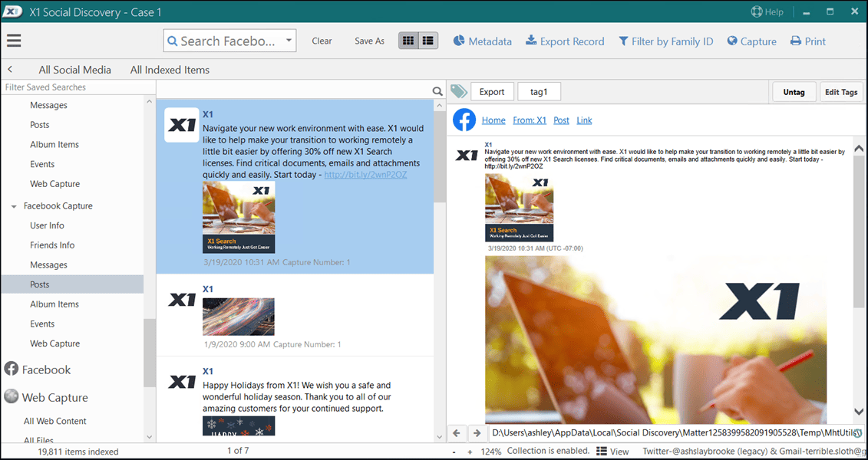Screen dimensions: 868x460
Task: Click the back chevron beside All Social Media
Action: 10,70
